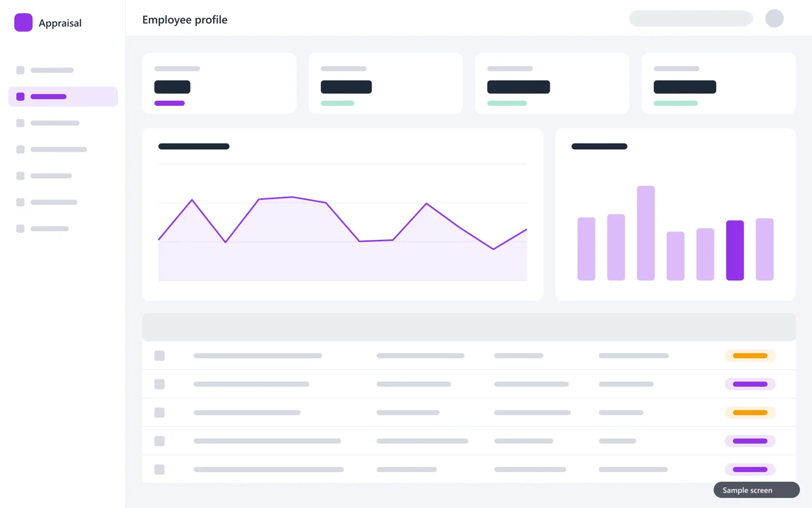Screen dimensions: 812x508
Task: Open the stat card with purple underline
Action: [x=219, y=83]
